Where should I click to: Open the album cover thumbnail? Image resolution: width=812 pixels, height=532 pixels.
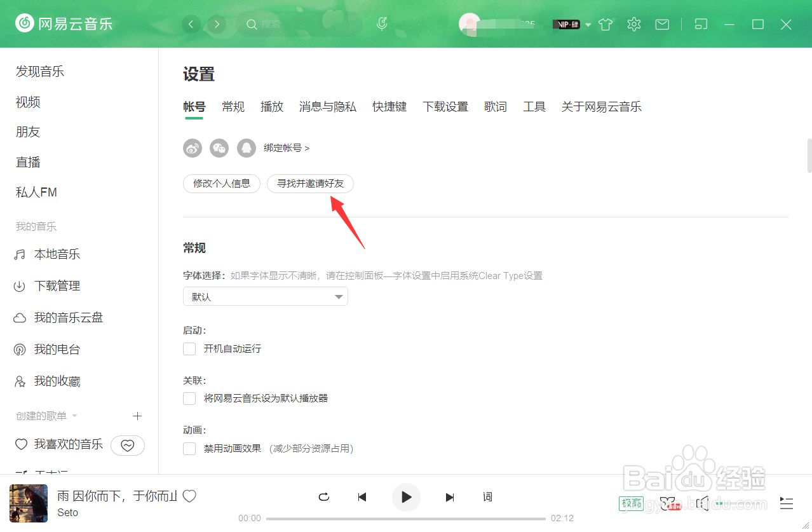[29, 503]
